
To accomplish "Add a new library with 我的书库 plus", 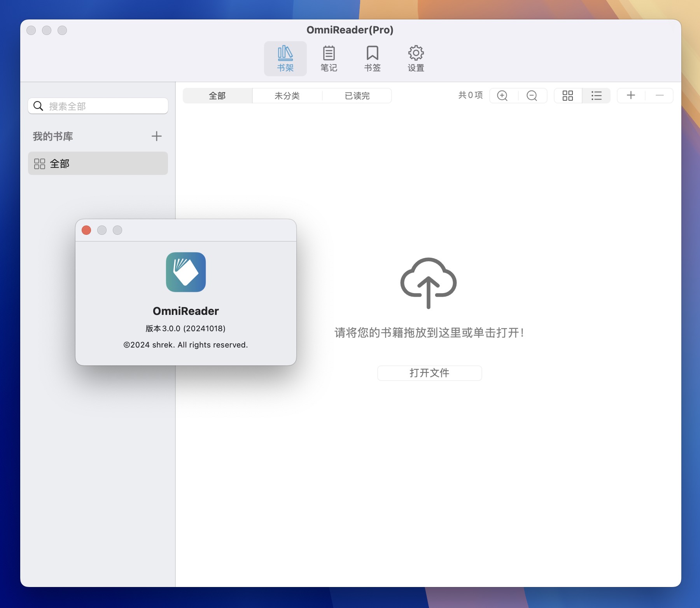I will click(156, 136).
